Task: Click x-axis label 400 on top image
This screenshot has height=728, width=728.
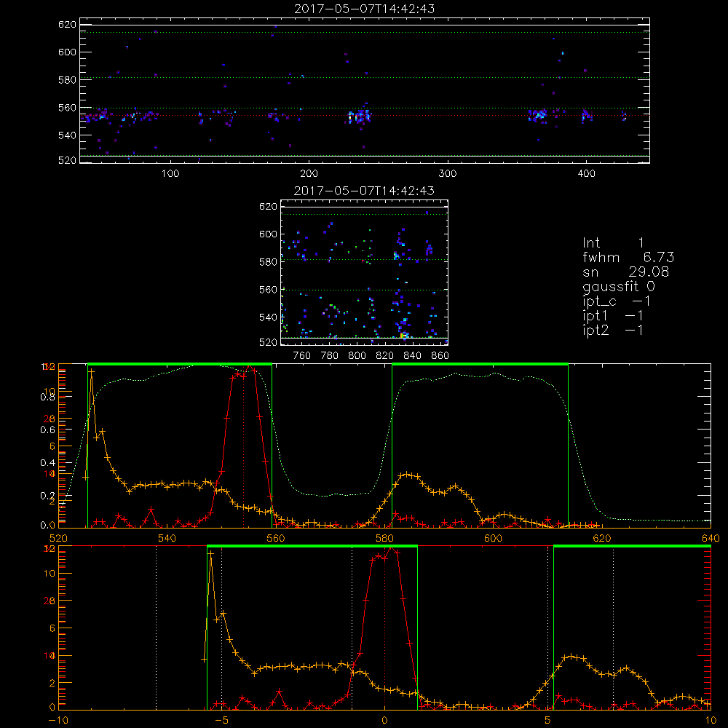Action: coord(586,174)
